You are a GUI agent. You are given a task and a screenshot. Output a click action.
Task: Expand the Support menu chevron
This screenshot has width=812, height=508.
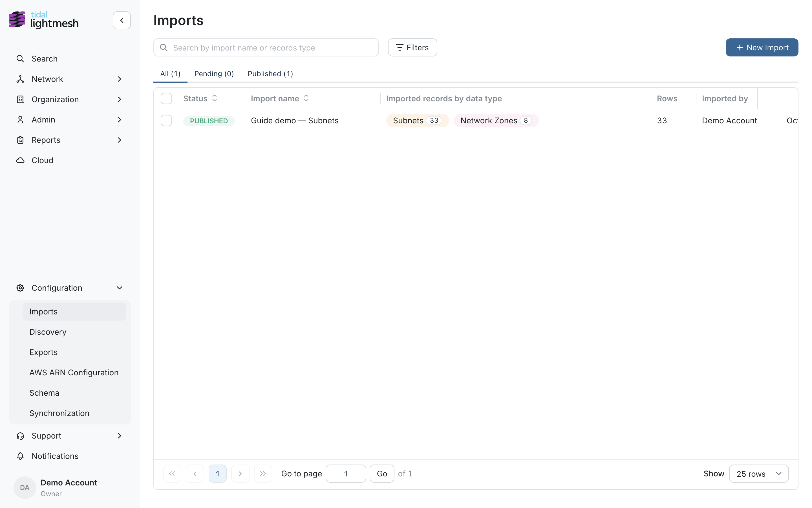(120, 436)
